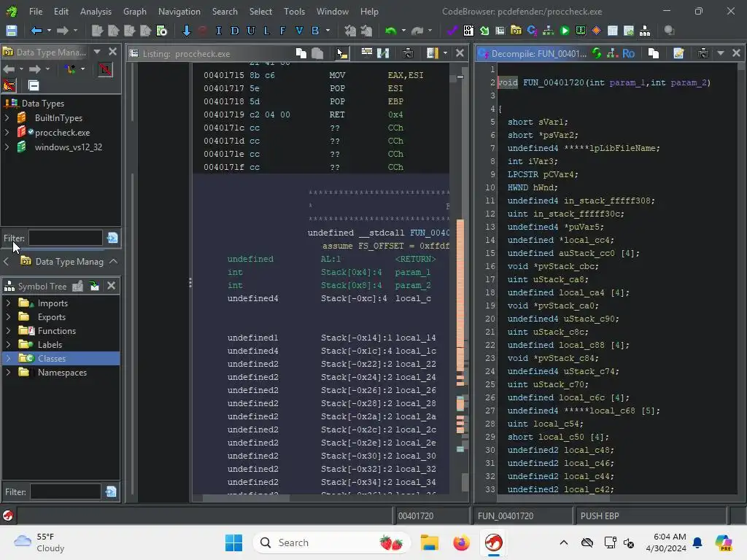The height and width of the screenshot is (560, 747).
Task: Take a snapshot of the Listing
Action: [x=408, y=53]
